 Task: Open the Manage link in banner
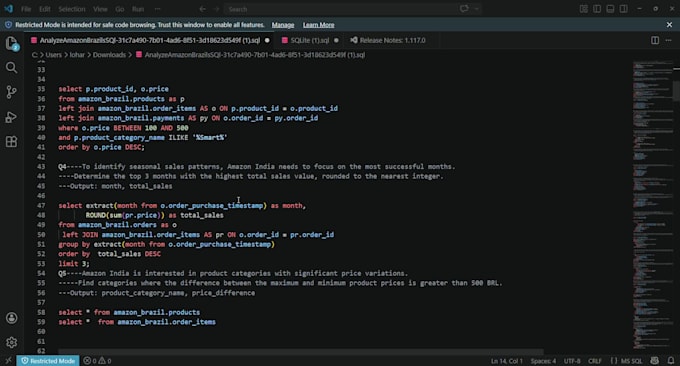pyautogui.click(x=283, y=25)
